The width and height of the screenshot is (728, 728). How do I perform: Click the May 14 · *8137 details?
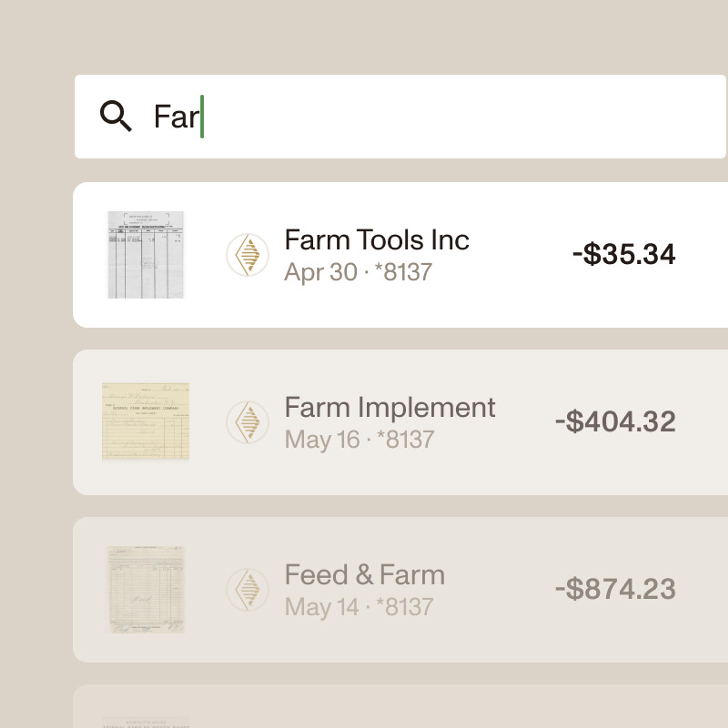(x=359, y=607)
